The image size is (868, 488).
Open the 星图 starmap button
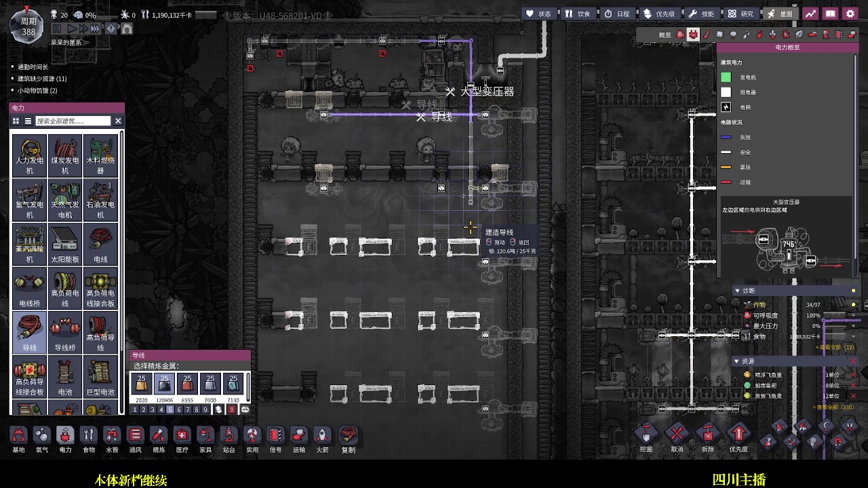[x=780, y=14]
